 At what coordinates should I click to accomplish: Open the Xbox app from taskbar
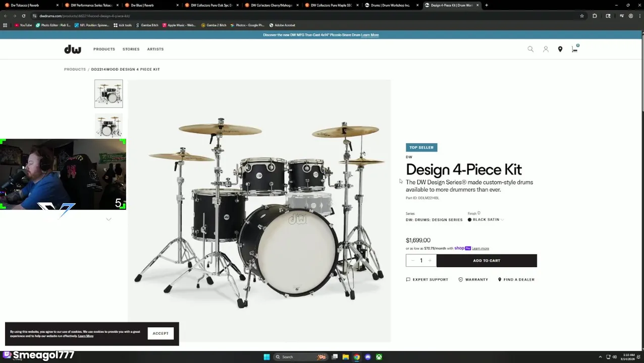379,357
